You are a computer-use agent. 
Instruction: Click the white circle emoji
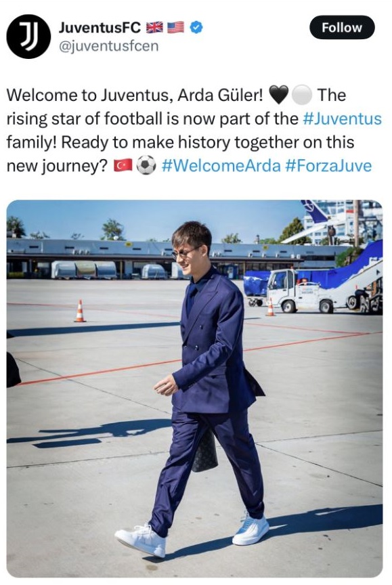[x=301, y=95]
